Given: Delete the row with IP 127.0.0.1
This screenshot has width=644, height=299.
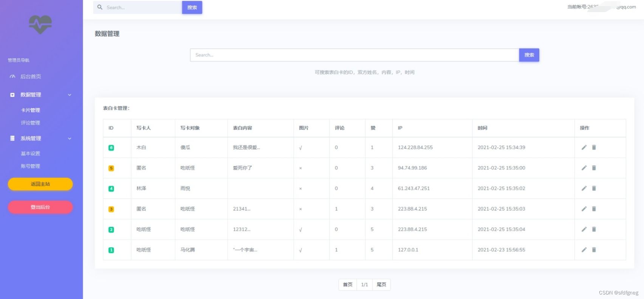Looking at the screenshot, I should (594, 249).
